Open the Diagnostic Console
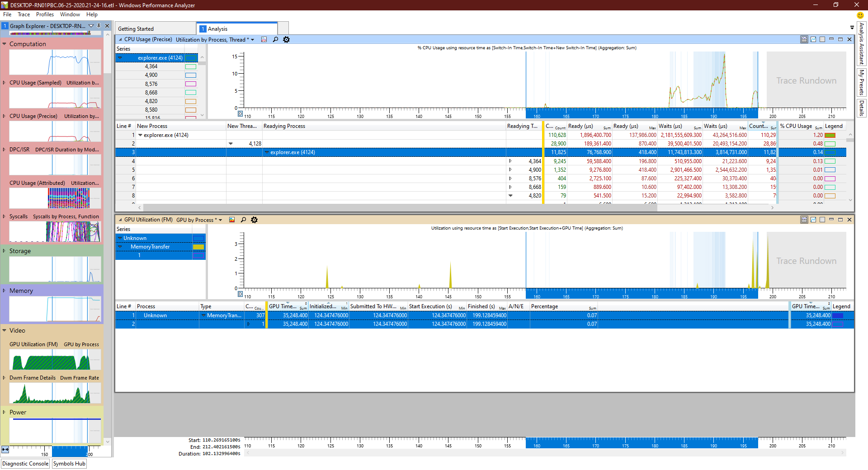 pyautogui.click(x=25, y=464)
